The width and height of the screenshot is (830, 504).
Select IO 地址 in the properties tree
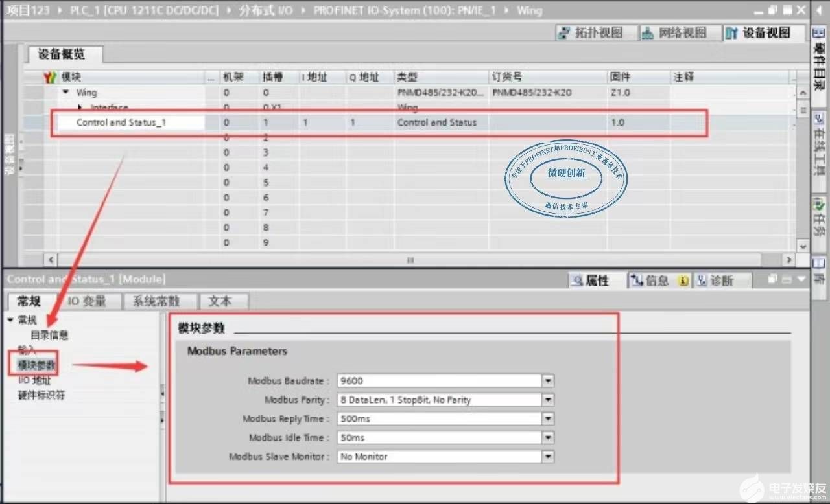pyautogui.click(x=34, y=381)
